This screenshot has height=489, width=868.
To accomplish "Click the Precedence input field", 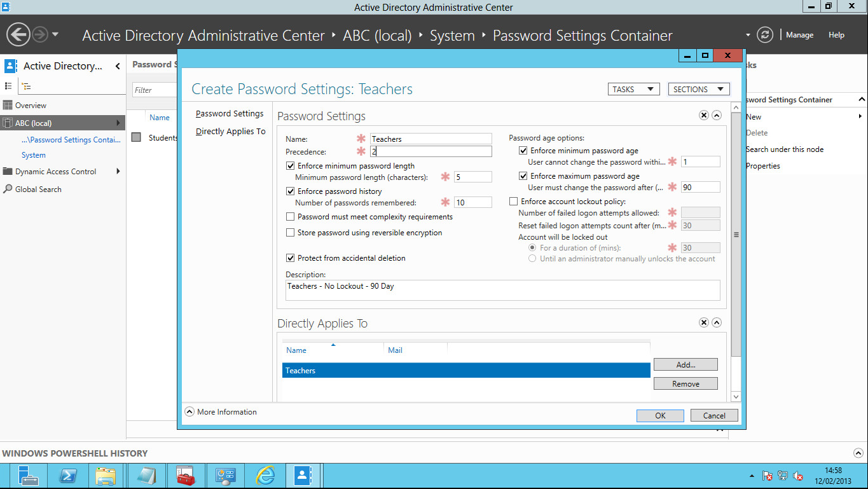I will [431, 151].
